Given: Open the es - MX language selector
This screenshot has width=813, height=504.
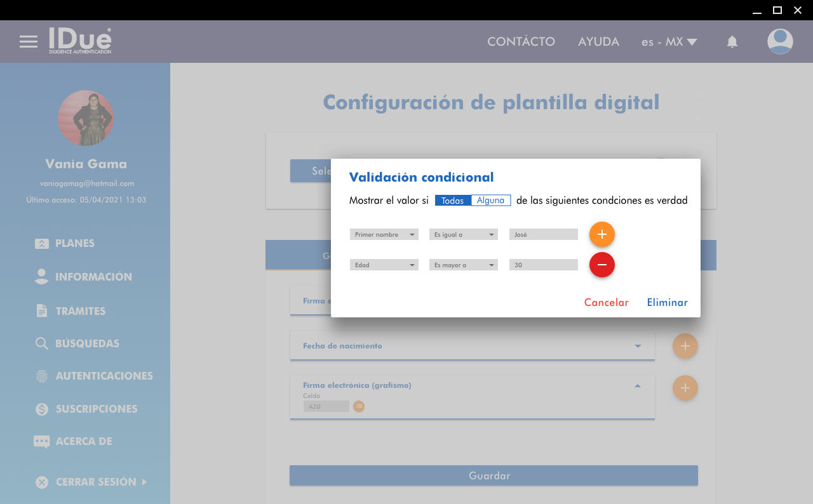Looking at the screenshot, I should pyautogui.click(x=669, y=42).
